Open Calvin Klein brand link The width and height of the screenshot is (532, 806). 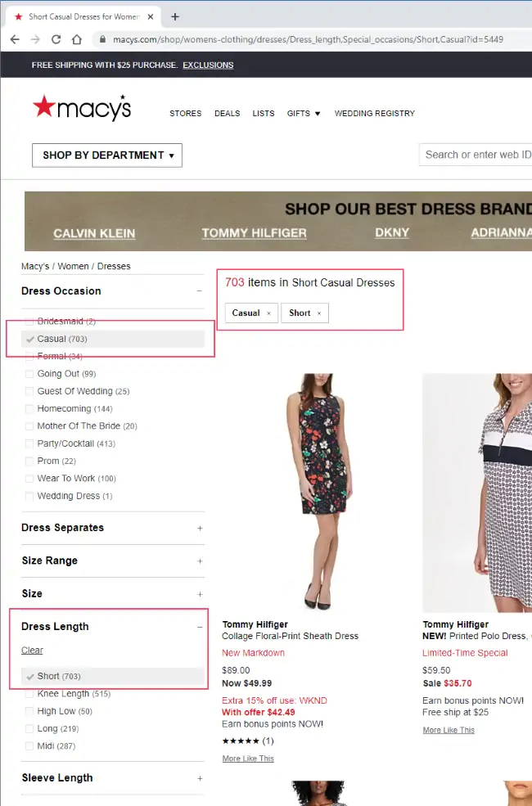(94, 233)
